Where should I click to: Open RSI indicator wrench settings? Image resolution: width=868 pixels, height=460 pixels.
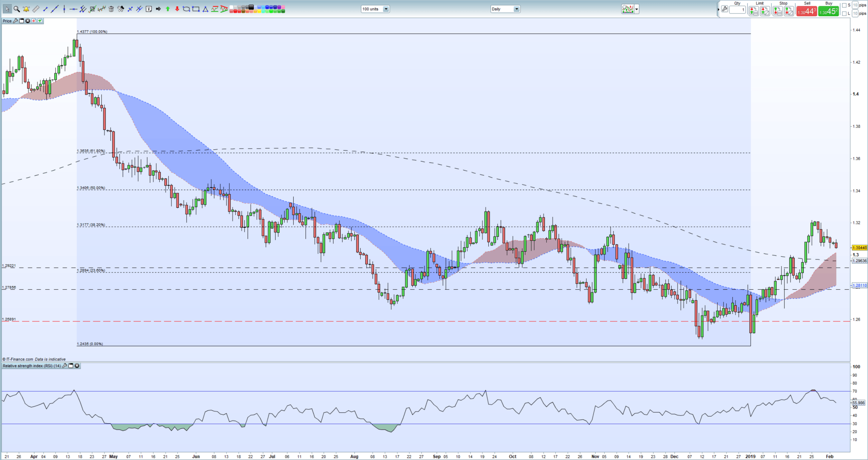click(x=65, y=366)
